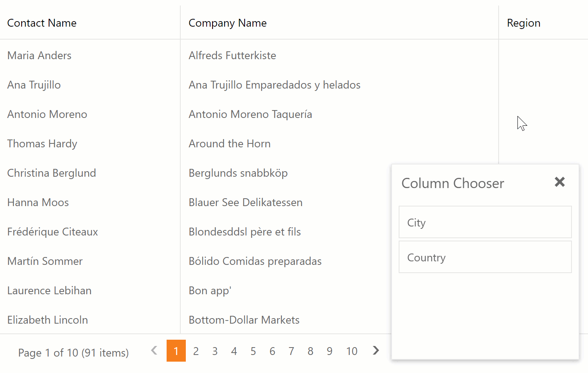Switch to page 3

[215, 351]
